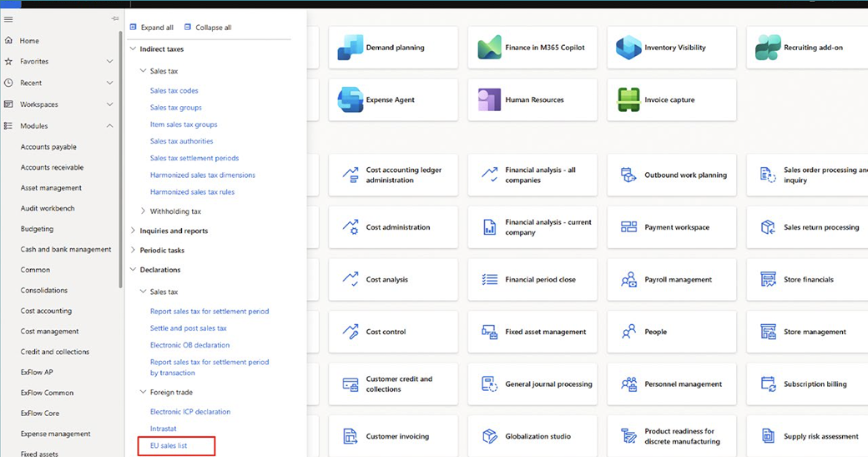This screenshot has width=868, height=457.
Task: Expand the Workspaces section chevron
Action: (109, 104)
